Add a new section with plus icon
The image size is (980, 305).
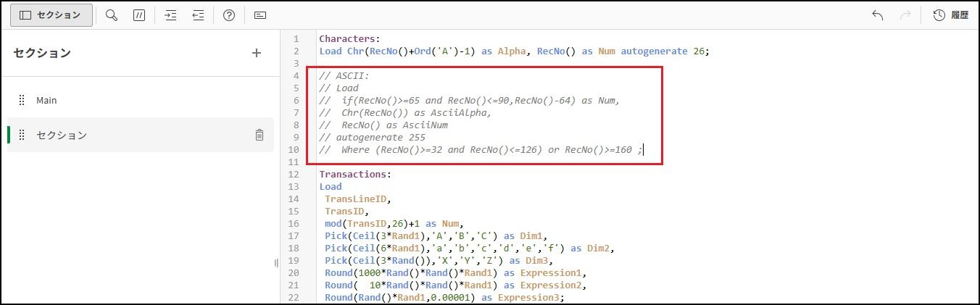tap(256, 53)
